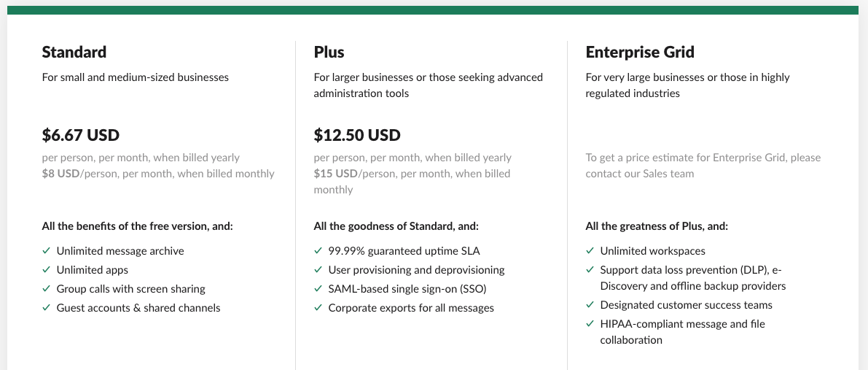
Task: Click the checkmark next to Corporate exports for all messages
Action: tap(318, 307)
